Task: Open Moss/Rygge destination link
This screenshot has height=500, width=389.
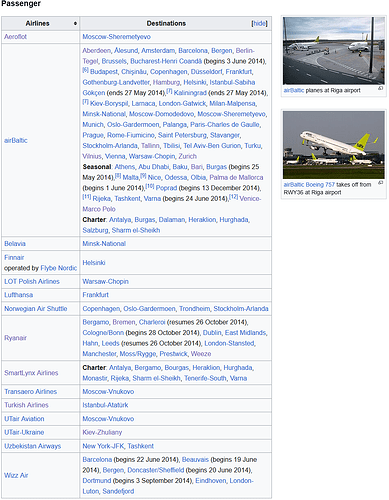Action: (x=138, y=354)
